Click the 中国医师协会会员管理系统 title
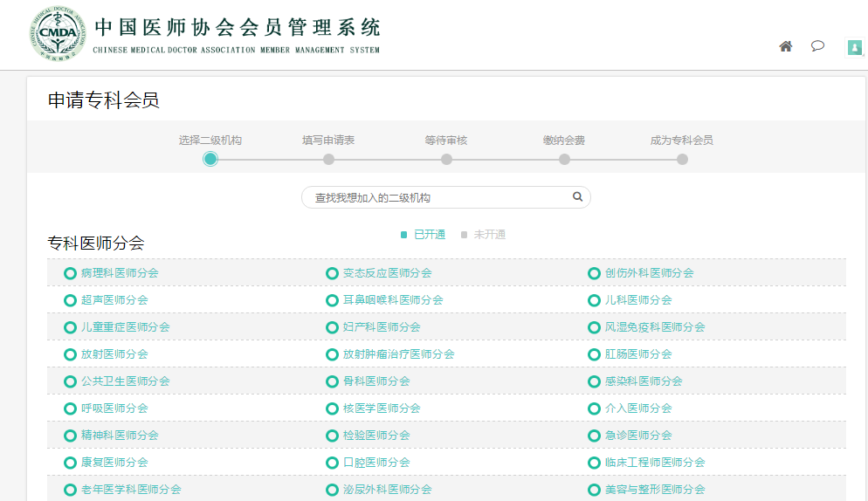This screenshot has width=868, height=501. point(238,27)
